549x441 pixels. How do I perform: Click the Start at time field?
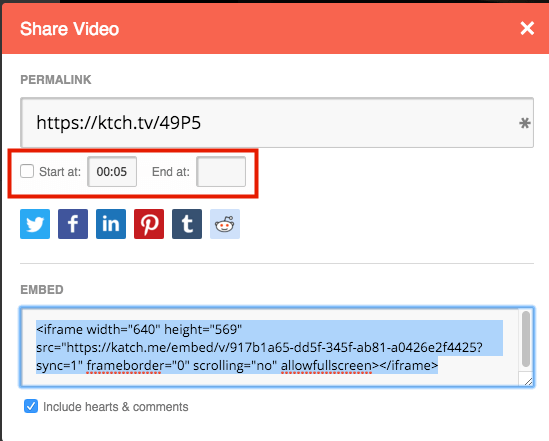112,172
